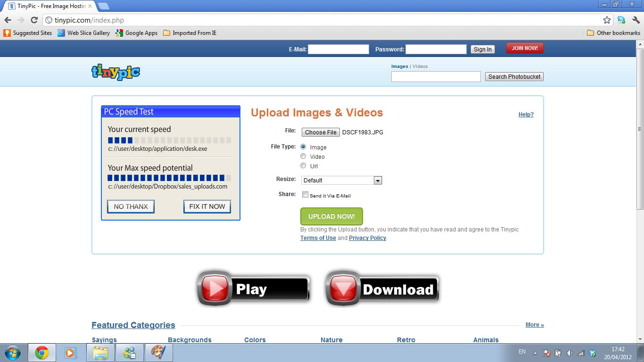This screenshot has width=644, height=362.
Task: Click the TinyPic logo
Action: pos(116,72)
